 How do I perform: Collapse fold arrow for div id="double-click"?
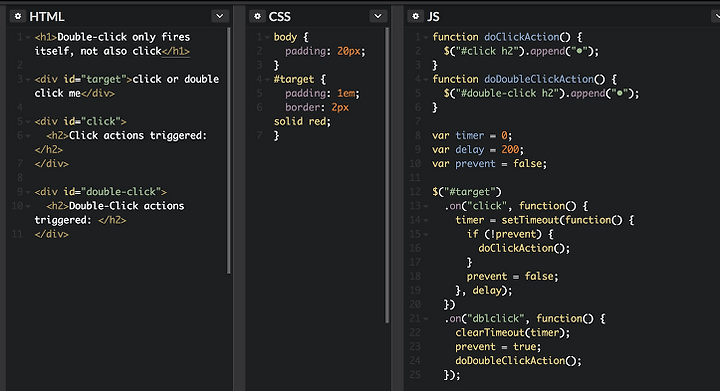click(28, 192)
